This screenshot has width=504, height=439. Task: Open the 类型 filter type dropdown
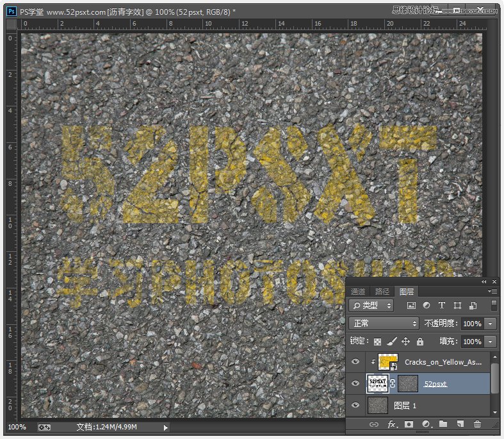[371, 305]
